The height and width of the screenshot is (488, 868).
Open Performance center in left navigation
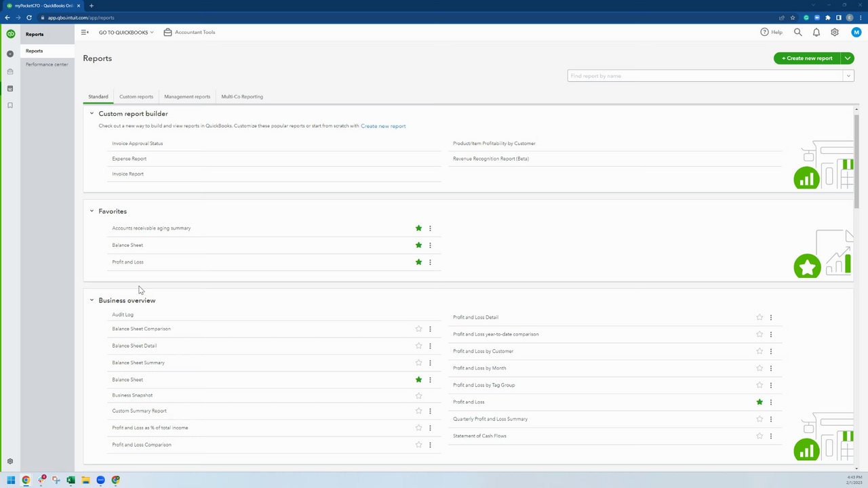[47, 64]
